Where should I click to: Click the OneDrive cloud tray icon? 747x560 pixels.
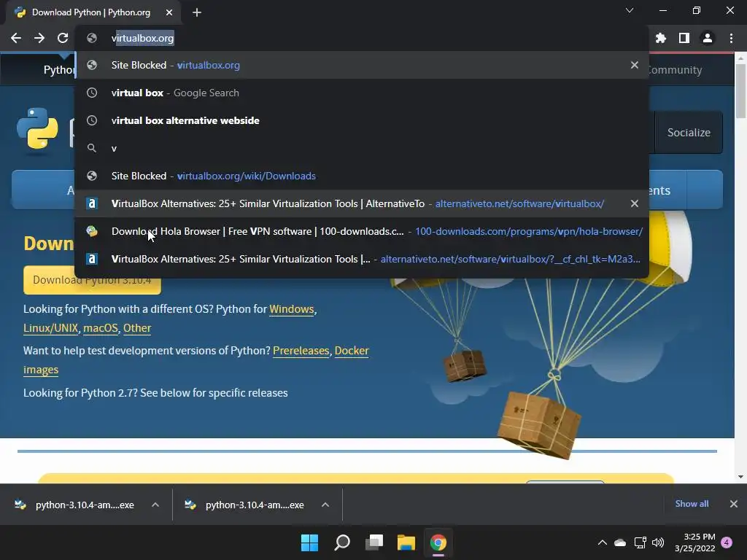point(620,542)
